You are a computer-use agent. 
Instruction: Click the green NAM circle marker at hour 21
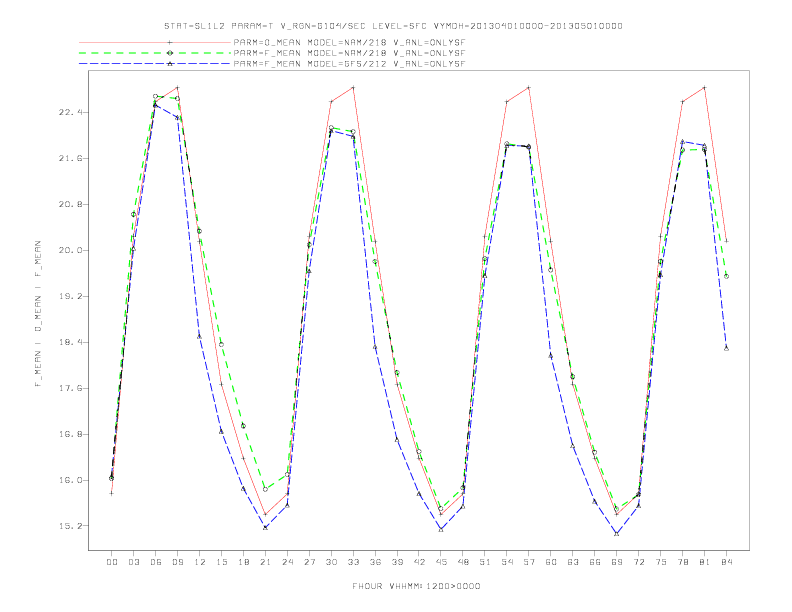(265, 489)
